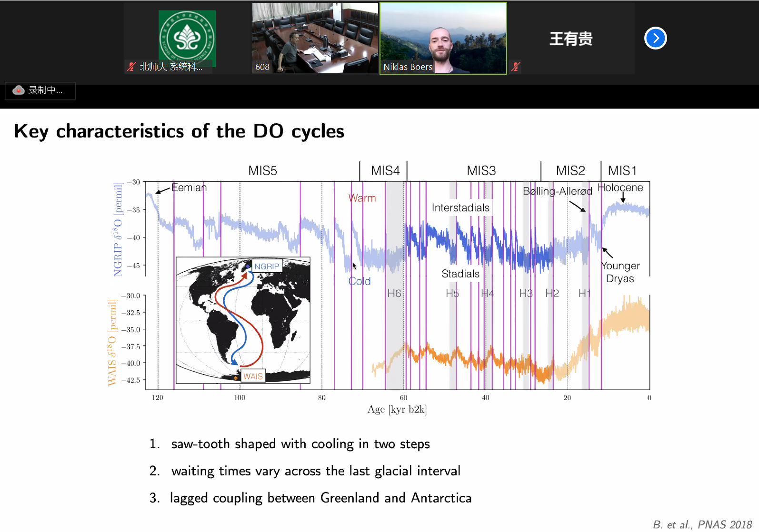Click the muted microphone icon beside 王有贵

point(515,67)
